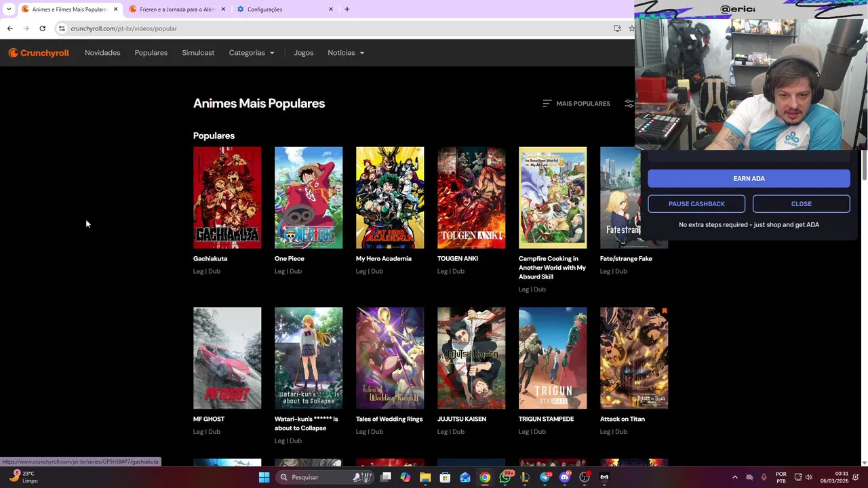Click the cashback popup scrollbar
868x488 pixels.
point(864,165)
